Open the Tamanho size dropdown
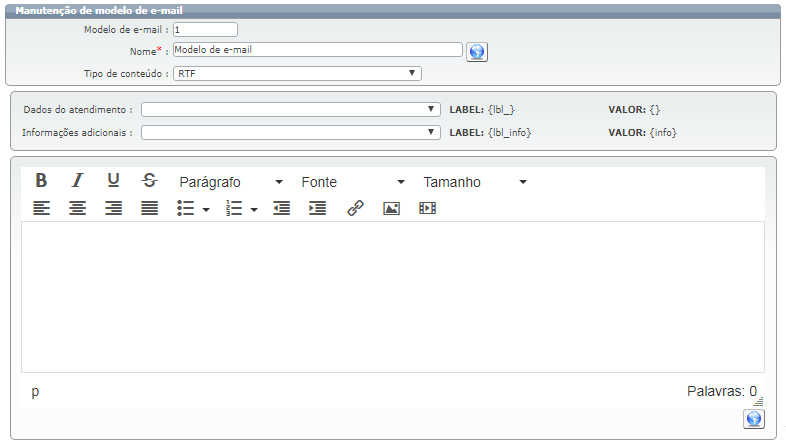786x444 pixels. (475, 182)
